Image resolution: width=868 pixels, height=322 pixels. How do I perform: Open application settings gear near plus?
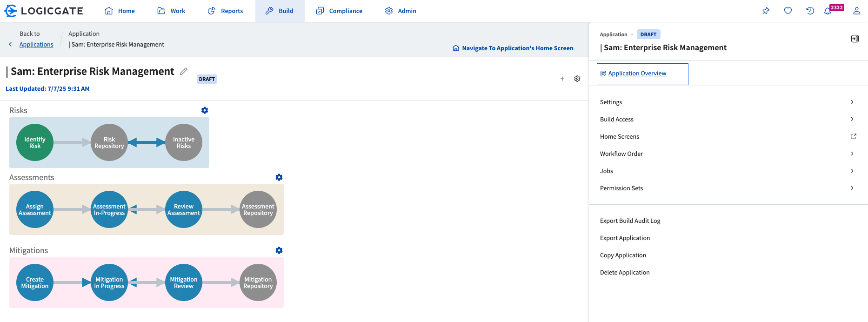[577, 79]
